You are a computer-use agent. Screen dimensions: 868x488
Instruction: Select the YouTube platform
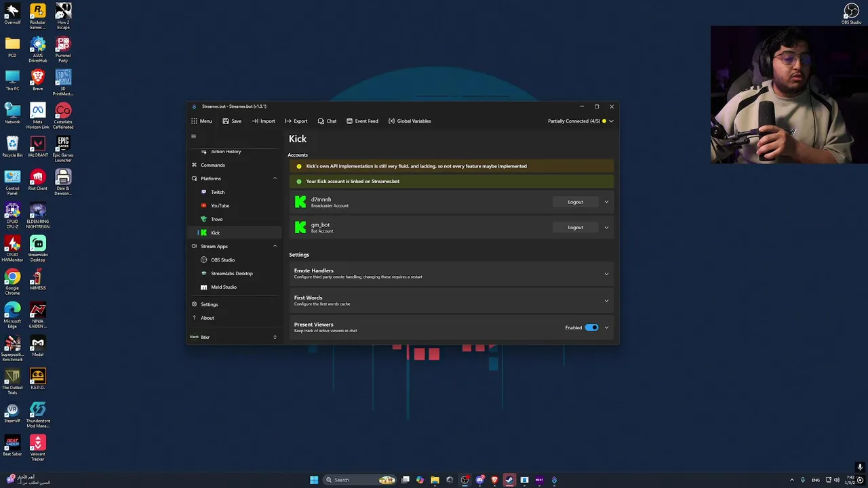click(220, 205)
